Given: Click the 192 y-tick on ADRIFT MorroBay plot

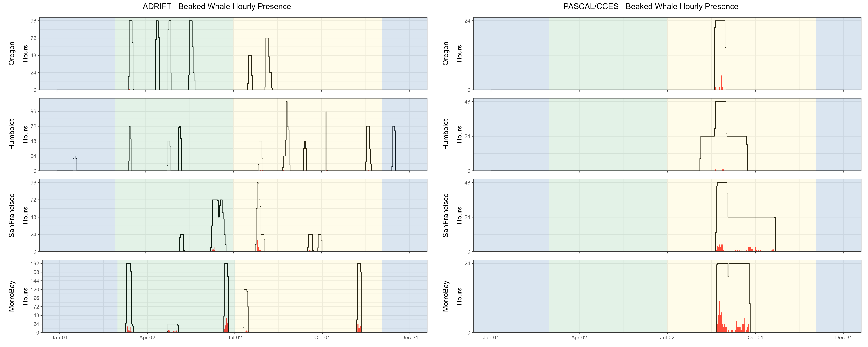Looking at the screenshot, I should pyautogui.click(x=35, y=263).
